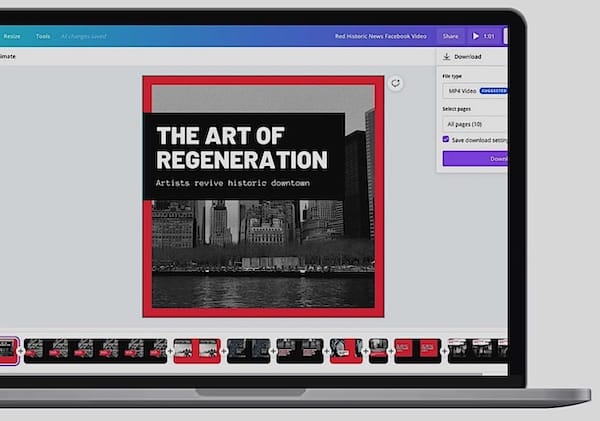This screenshot has height=421, width=600.
Task: Click the plus between the fourth and fifth clips
Action: pos(273,351)
